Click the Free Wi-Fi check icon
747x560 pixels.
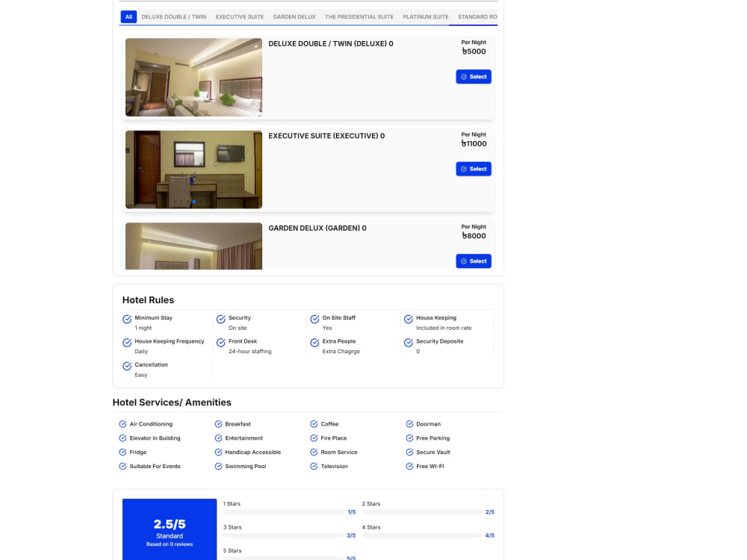pos(409,466)
